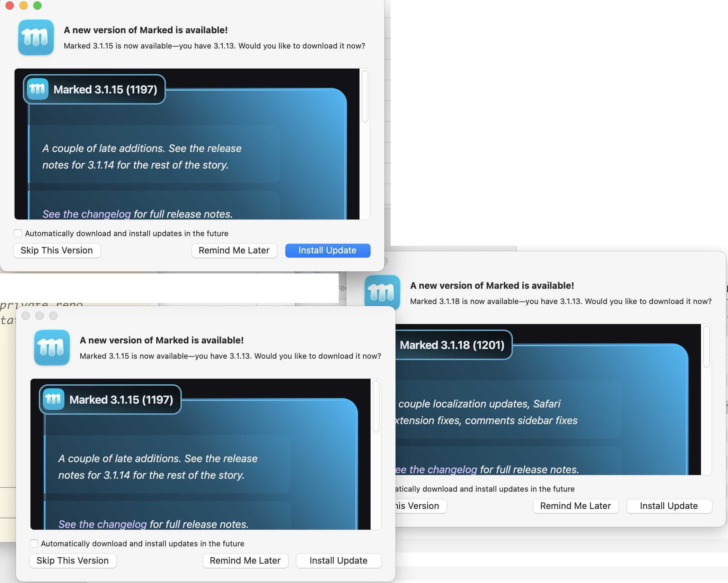
Task: Click the 'couple localization updates, Safari' release note
Action: pos(479,404)
